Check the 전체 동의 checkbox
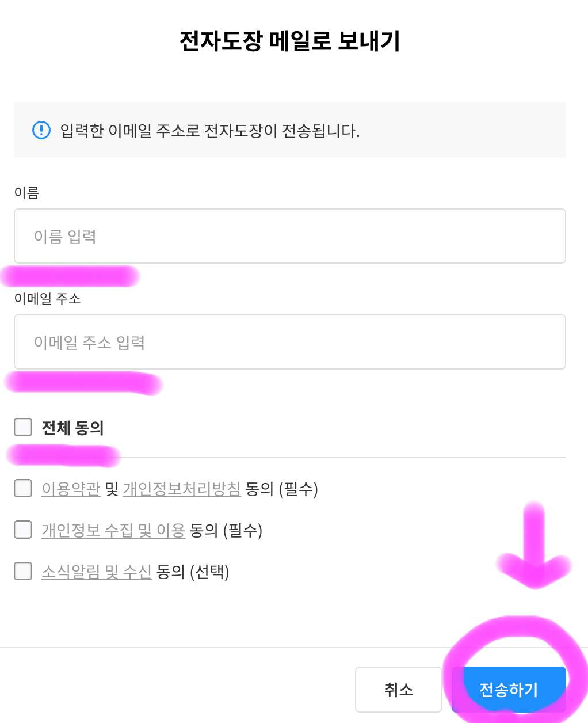 pos(22,427)
